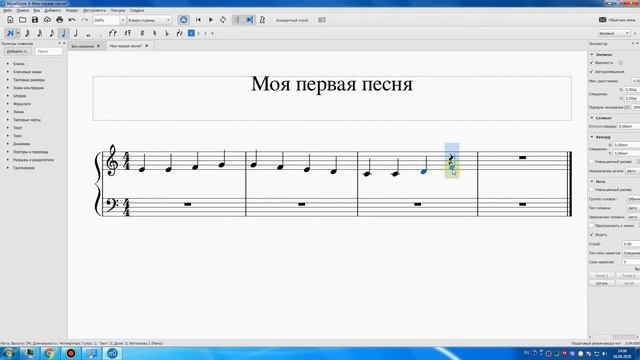This screenshot has width=640, height=360.
Task: Open the Правка menu
Action: [22, 10]
